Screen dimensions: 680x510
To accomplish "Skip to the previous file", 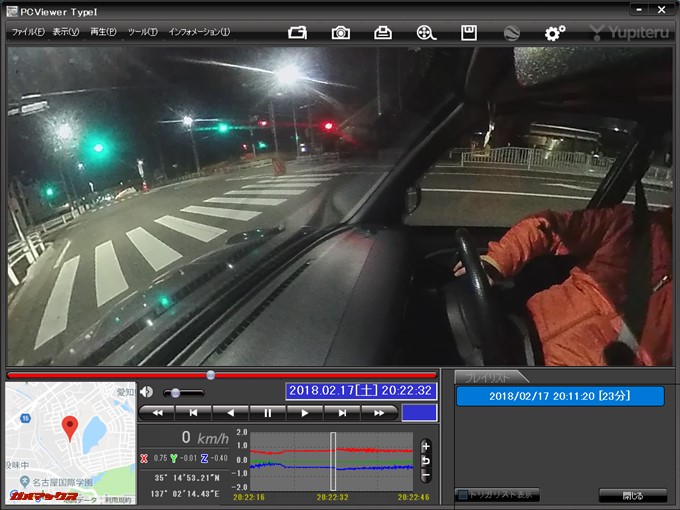I will pos(193,412).
